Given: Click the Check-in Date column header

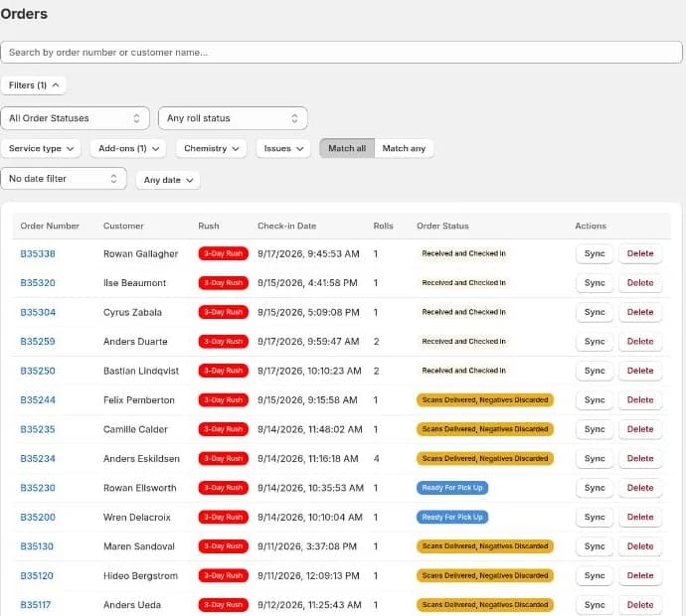Looking at the screenshot, I should (x=287, y=226).
